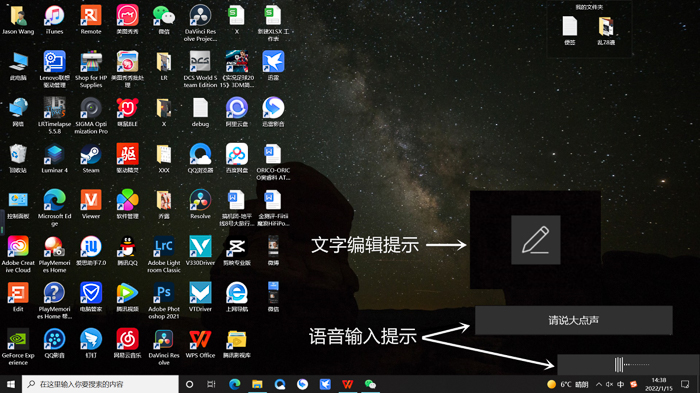
Task: Click the weather widget on taskbar
Action: click(568, 384)
